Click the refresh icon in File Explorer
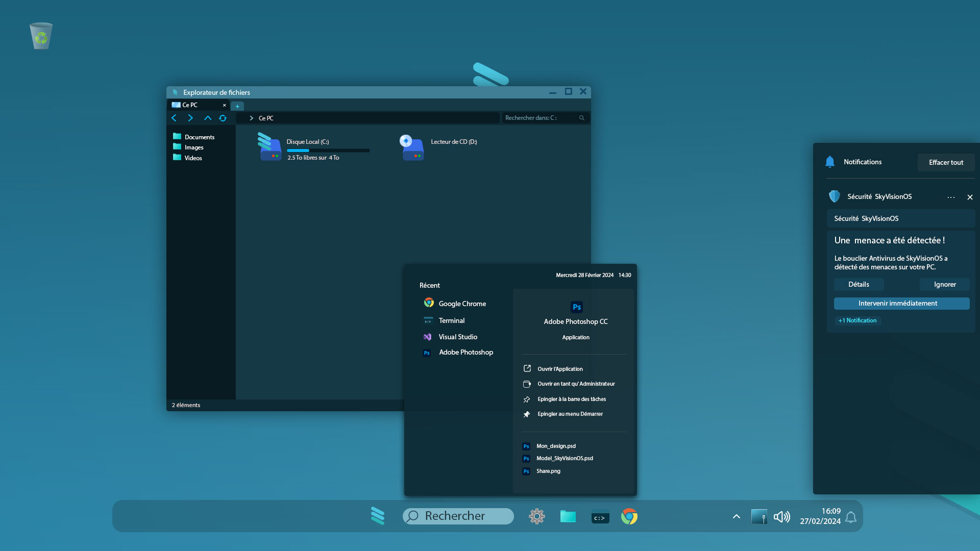Image resolution: width=980 pixels, height=551 pixels. pyautogui.click(x=223, y=118)
